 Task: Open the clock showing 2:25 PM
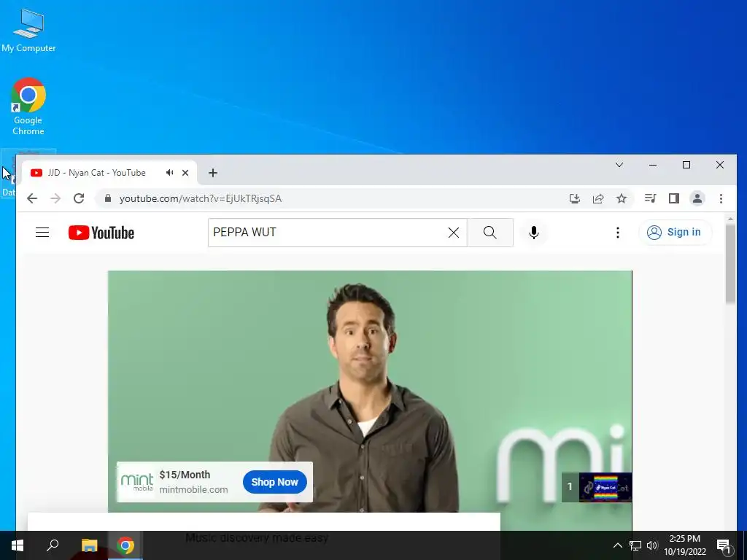click(x=684, y=545)
